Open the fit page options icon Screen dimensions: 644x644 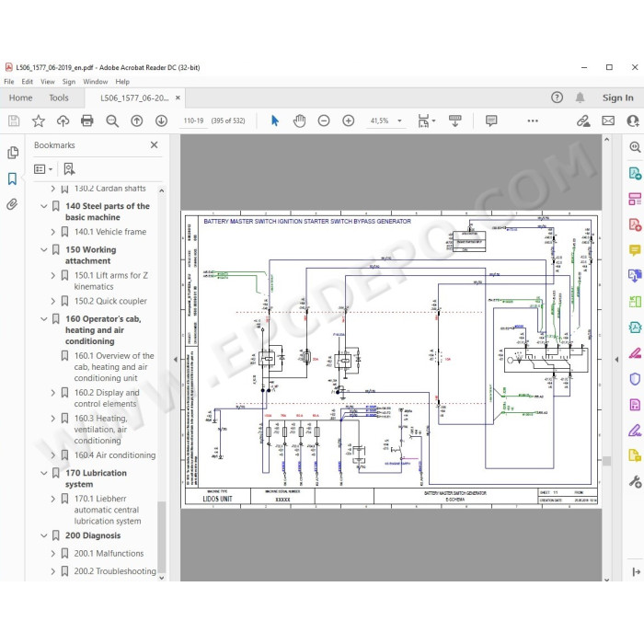pyautogui.click(x=426, y=121)
